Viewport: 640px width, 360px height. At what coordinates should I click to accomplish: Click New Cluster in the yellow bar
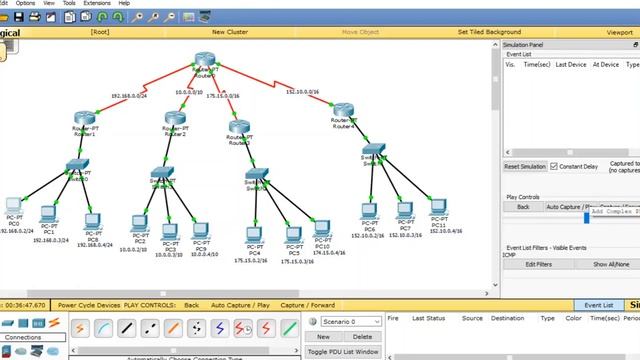click(230, 32)
